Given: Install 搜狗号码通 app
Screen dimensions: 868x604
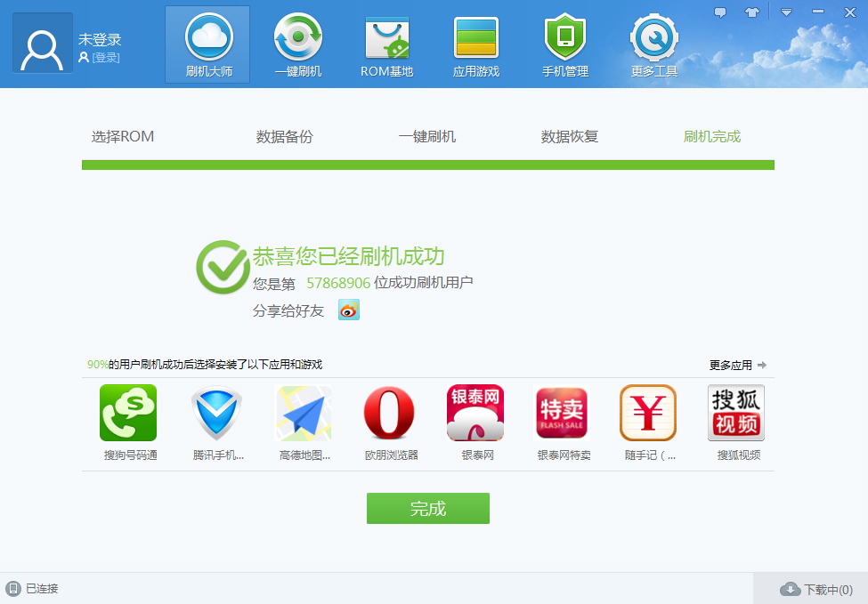Looking at the screenshot, I should (127, 413).
